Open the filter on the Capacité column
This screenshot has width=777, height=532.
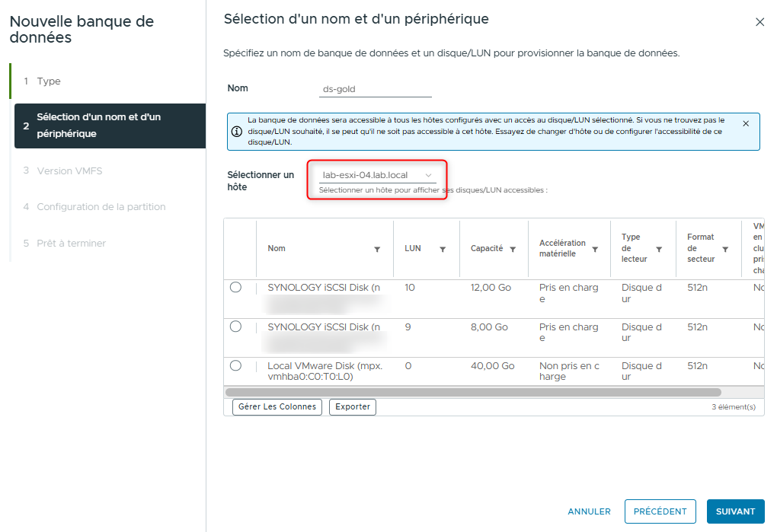point(513,250)
